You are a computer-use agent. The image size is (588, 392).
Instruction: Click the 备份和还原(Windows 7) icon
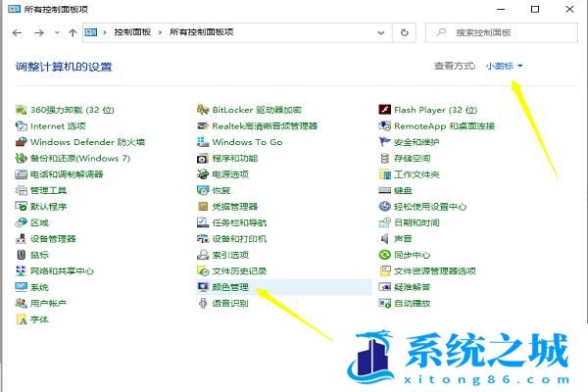[x=21, y=159]
